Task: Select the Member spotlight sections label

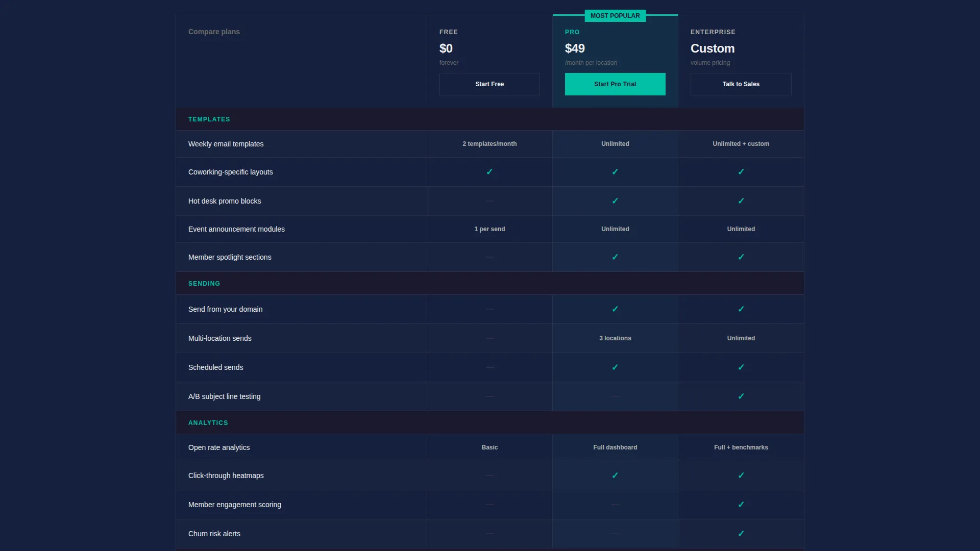Action: click(x=230, y=257)
